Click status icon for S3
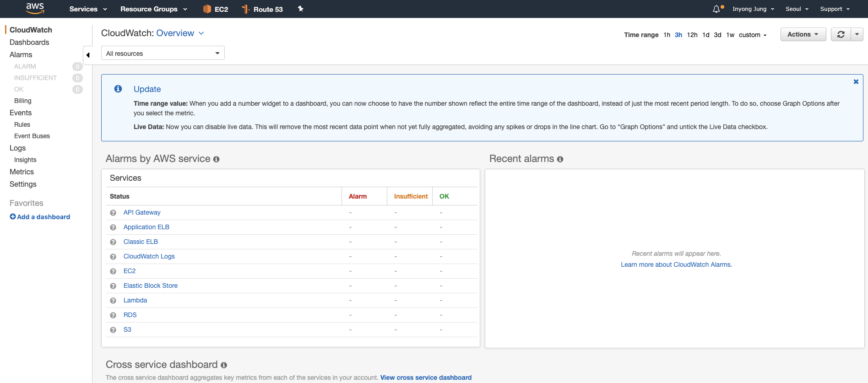Viewport: 868px width, 383px height. pyautogui.click(x=113, y=330)
